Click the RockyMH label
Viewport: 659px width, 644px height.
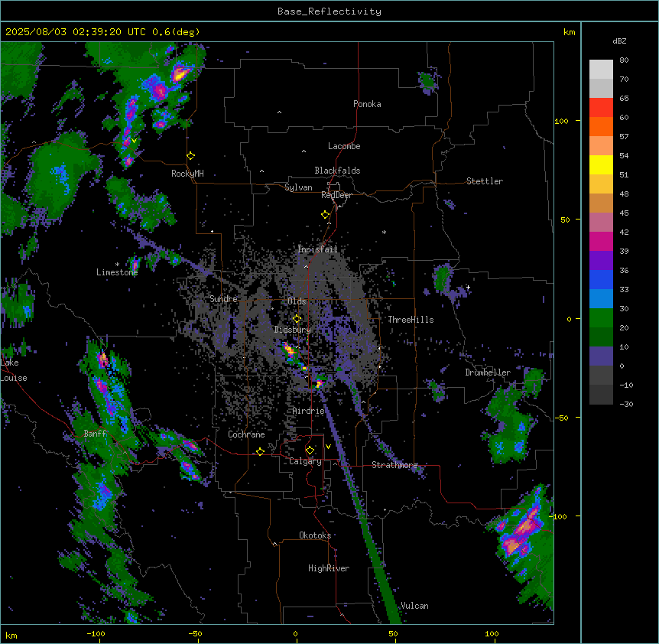point(187,174)
